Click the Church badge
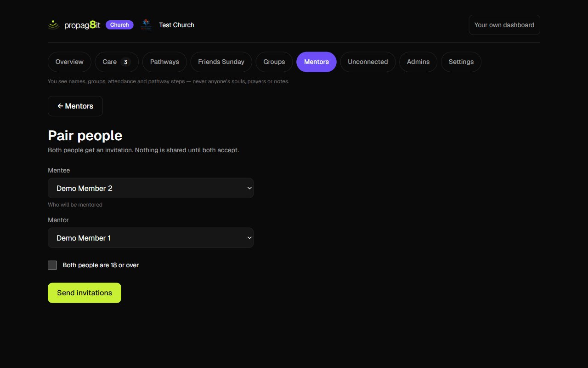Image resolution: width=588 pixels, height=368 pixels. [x=119, y=25]
